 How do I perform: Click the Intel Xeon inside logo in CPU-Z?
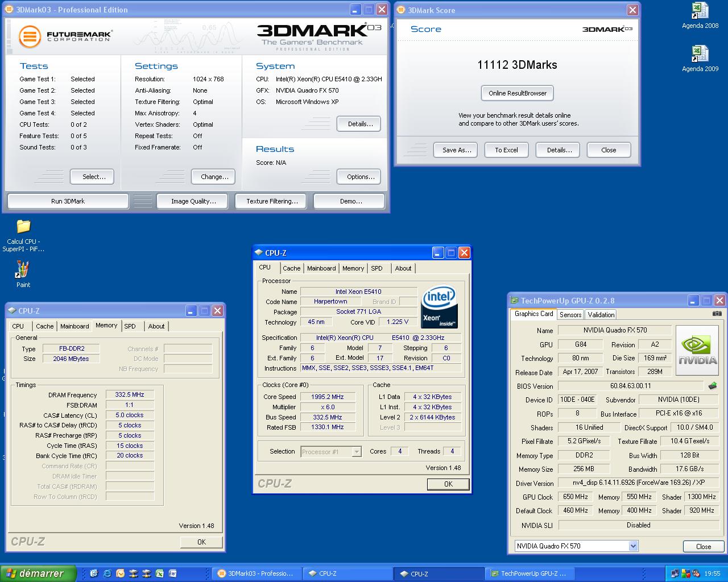[x=439, y=307]
